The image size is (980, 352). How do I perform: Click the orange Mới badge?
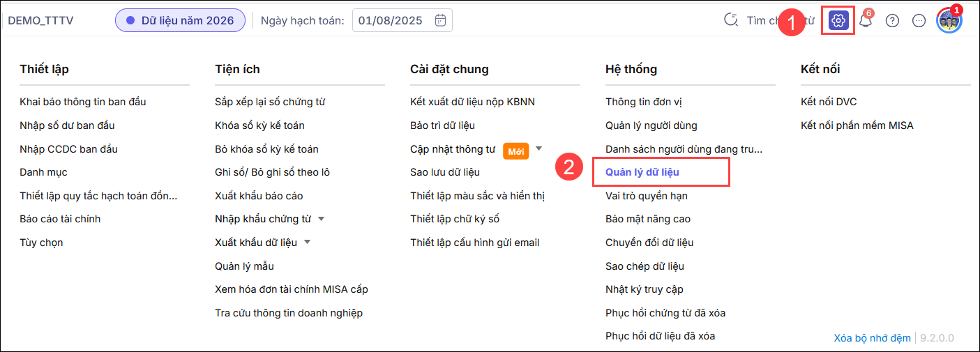[x=516, y=151]
